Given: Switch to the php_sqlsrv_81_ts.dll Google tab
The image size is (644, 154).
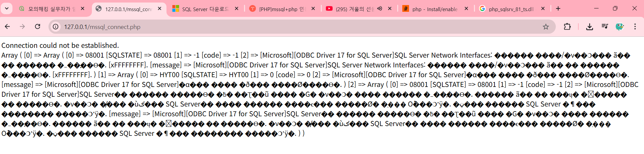Looking at the screenshot, I should coord(512,9).
